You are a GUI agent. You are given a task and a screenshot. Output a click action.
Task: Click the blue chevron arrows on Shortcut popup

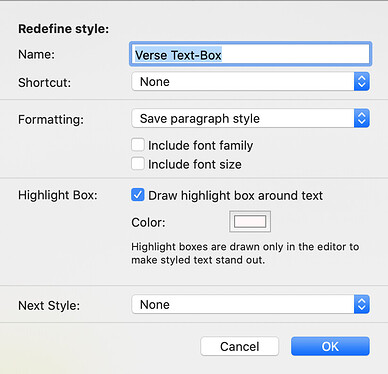click(x=362, y=82)
